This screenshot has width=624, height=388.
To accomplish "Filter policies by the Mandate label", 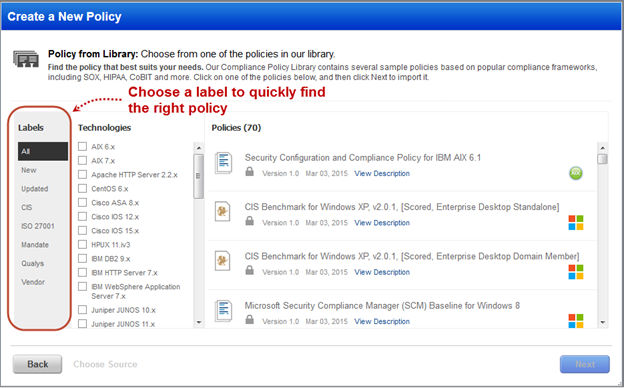I will point(35,245).
